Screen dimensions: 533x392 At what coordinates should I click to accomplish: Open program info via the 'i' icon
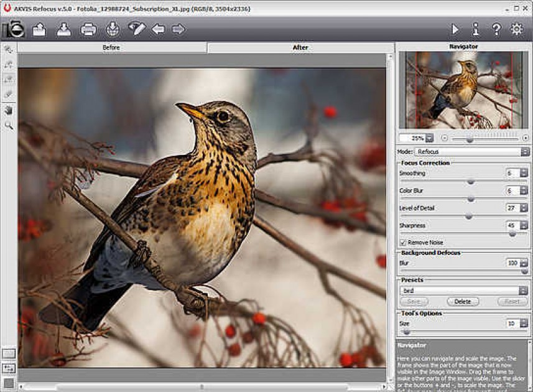476,29
